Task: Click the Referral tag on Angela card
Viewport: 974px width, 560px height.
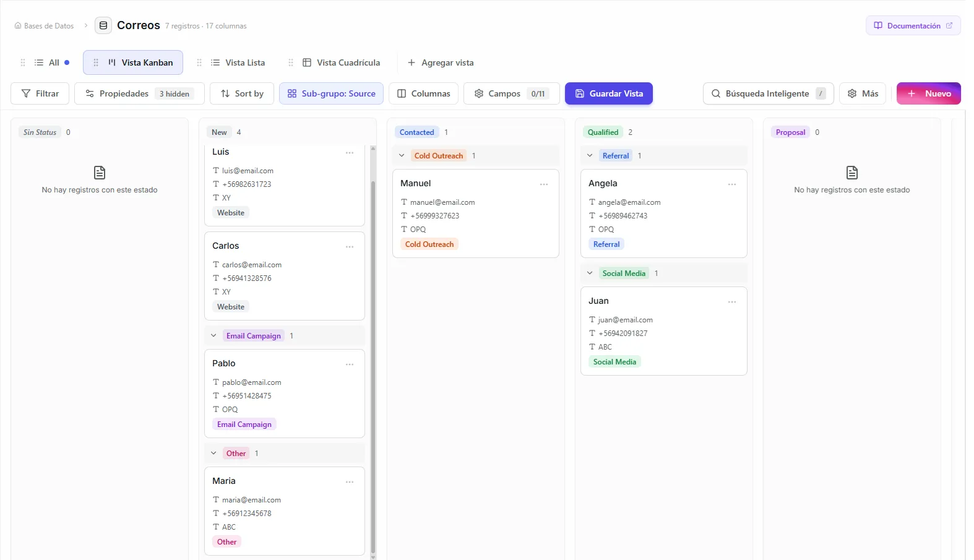Action: 606,244
